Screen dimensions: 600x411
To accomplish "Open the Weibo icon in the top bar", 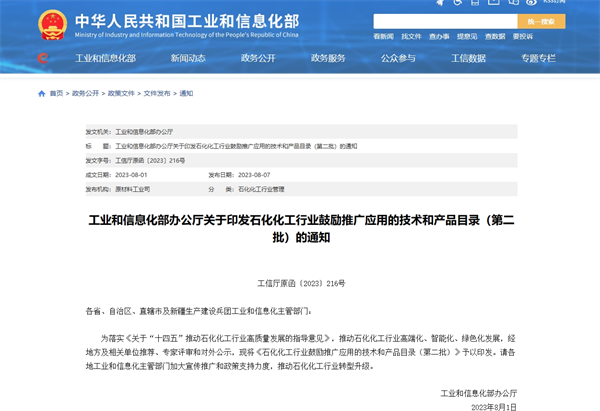I will pyautogui.click(x=531, y=2).
